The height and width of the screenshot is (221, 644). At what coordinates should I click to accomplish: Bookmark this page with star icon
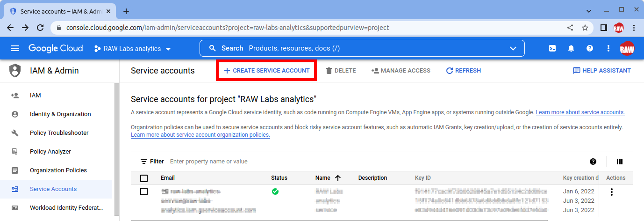point(585,28)
